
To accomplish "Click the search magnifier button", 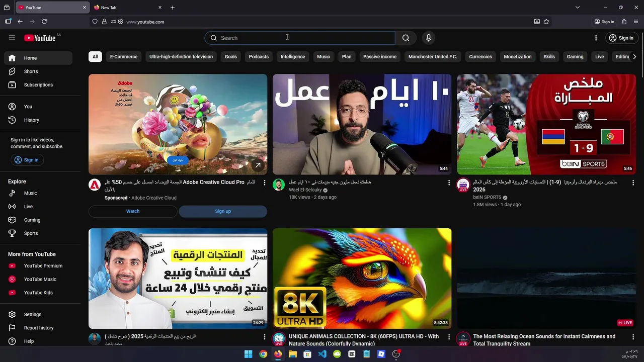I will click(x=406, y=38).
